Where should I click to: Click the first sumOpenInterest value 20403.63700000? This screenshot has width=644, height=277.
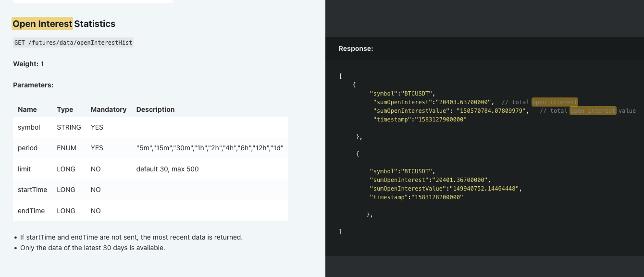pos(464,102)
